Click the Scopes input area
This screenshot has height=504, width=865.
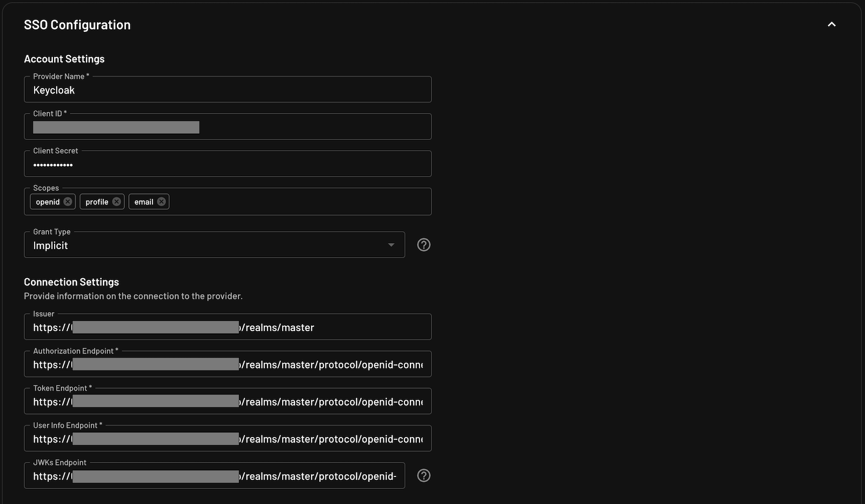(x=297, y=201)
